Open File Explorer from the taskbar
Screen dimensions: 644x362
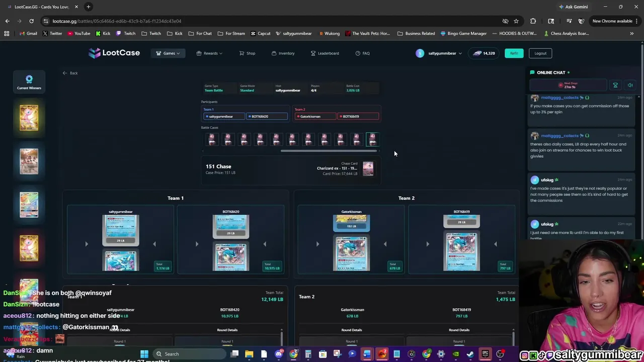click(x=249, y=354)
